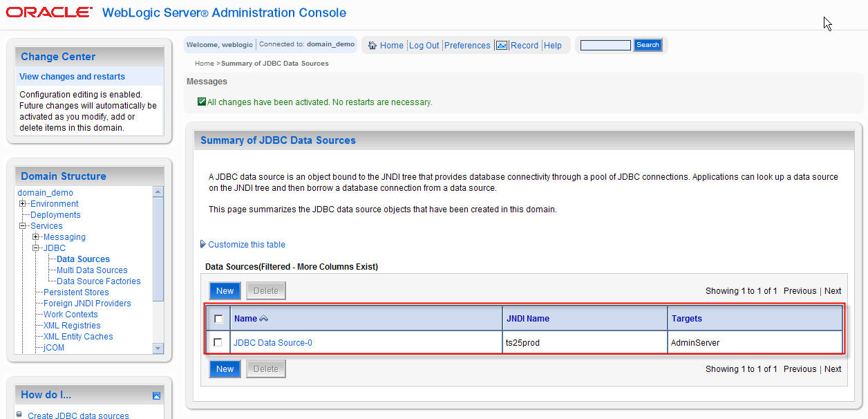
Task: Open Work Contexts tree item
Action: pyautogui.click(x=70, y=315)
